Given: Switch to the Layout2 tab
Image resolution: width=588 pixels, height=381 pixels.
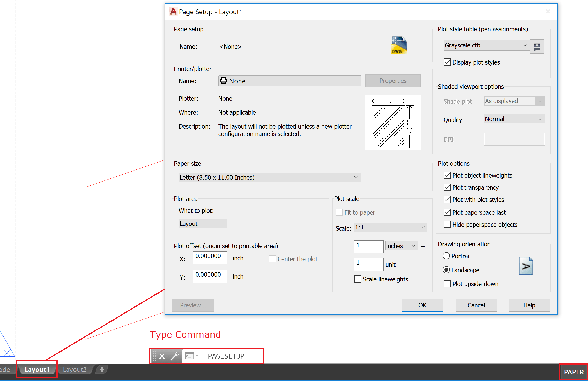Looking at the screenshot, I should tap(74, 369).
